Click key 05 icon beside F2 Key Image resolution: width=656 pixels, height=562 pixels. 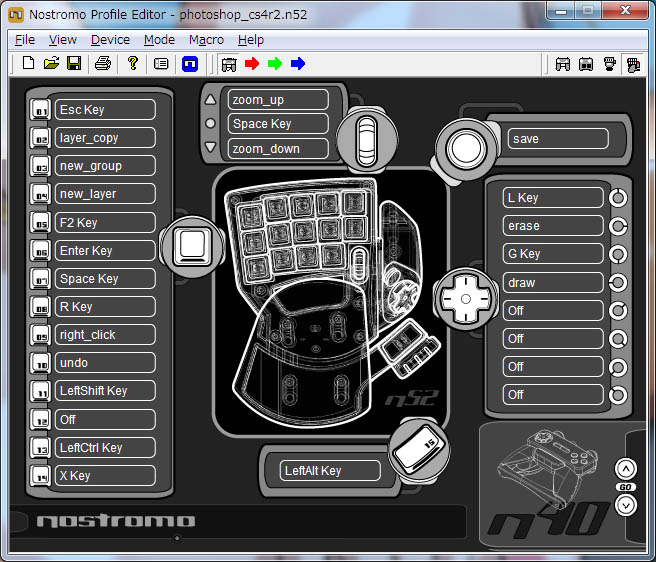[41, 223]
